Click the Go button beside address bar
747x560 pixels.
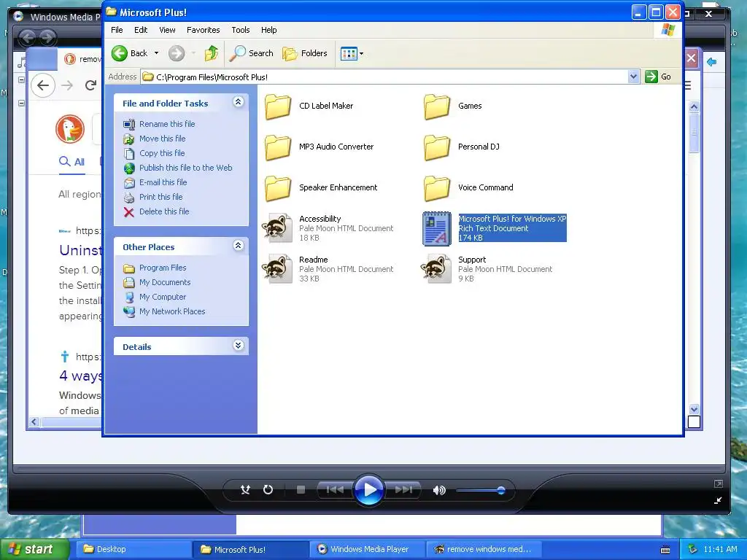(658, 77)
